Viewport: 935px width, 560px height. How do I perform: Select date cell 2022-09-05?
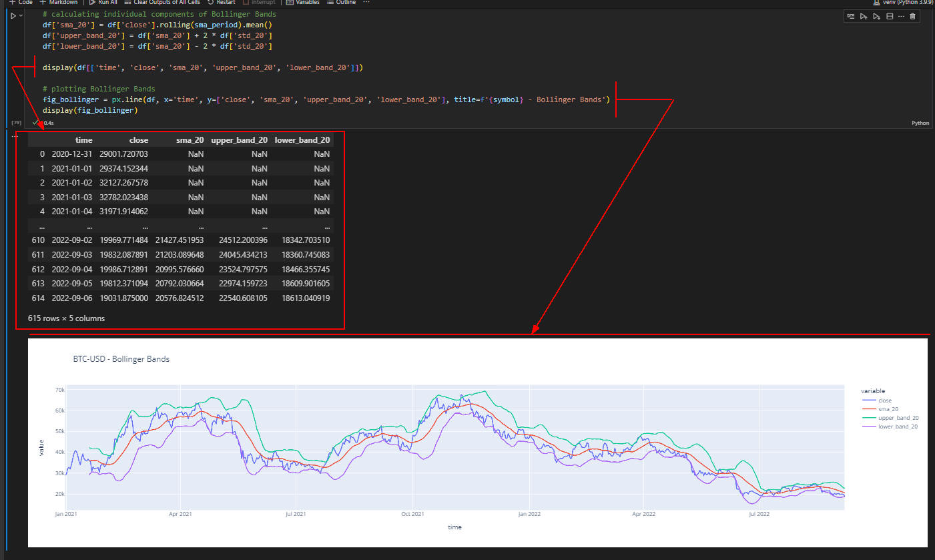[72, 284]
